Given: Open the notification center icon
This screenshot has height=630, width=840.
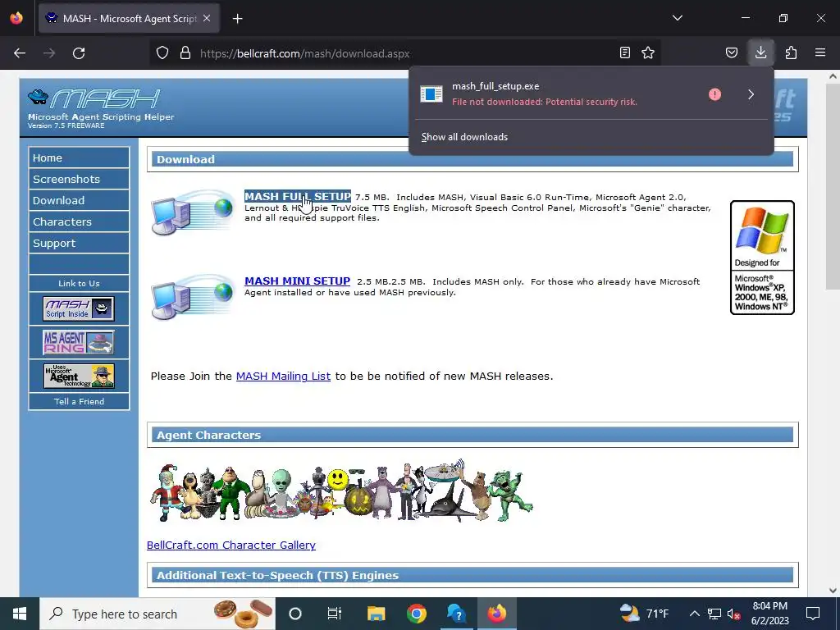Looking at the screenshot, I should 813,614.
